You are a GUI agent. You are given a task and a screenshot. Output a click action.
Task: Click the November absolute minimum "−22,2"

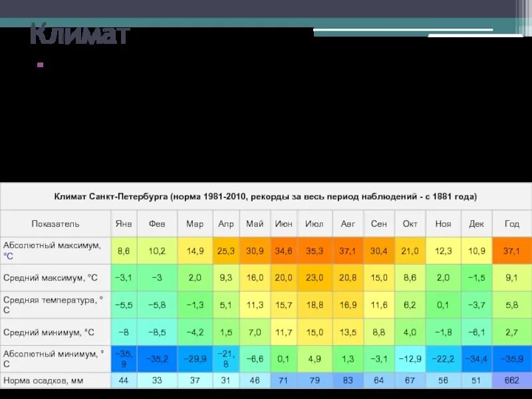443,358
